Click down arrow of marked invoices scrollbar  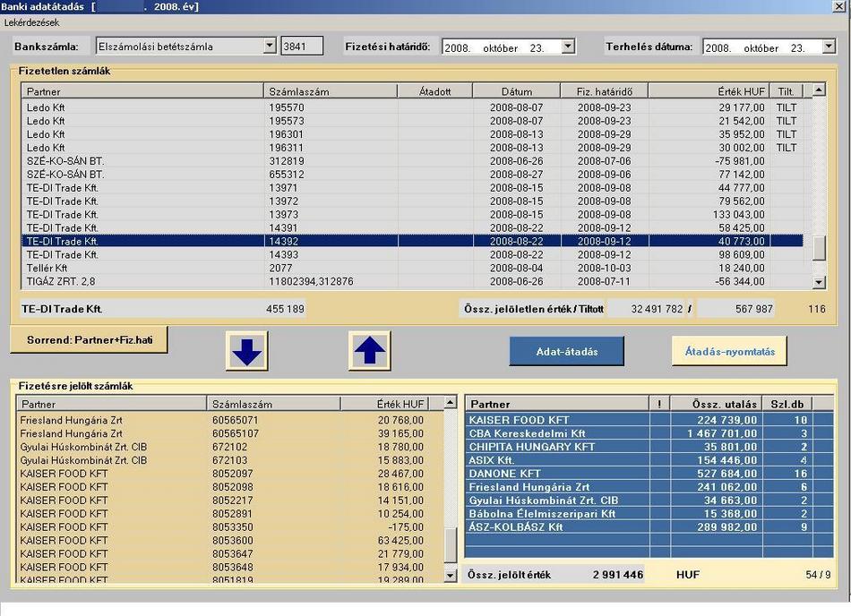point(451,576)
